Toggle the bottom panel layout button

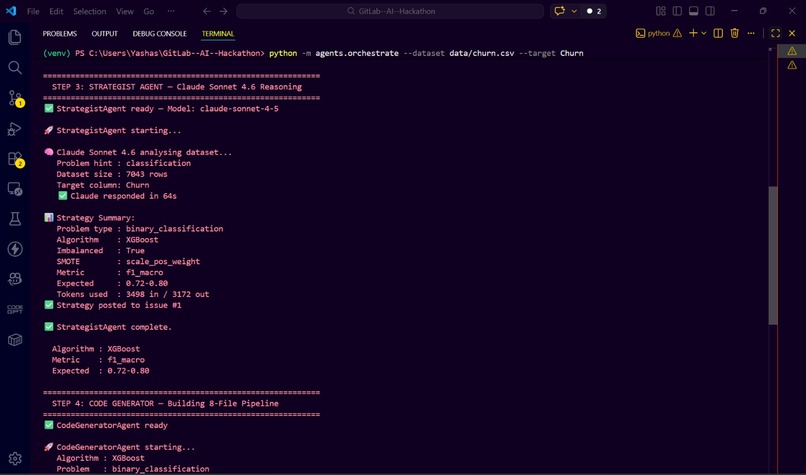(694, 11)
